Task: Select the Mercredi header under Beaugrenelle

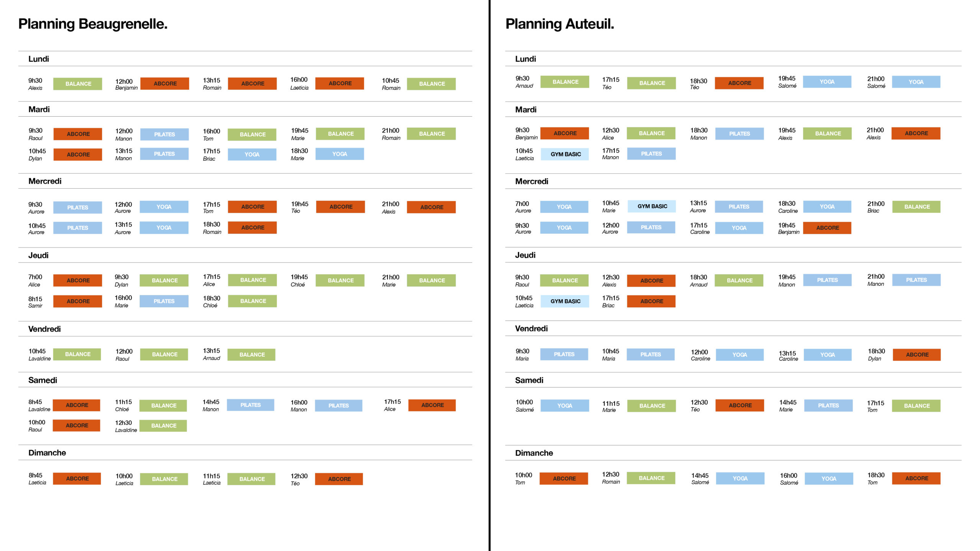Action: coord(45,181)
